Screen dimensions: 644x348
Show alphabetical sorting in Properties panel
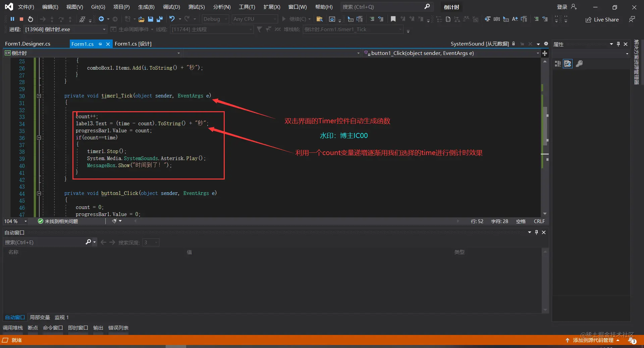click(x=568, y=64)
